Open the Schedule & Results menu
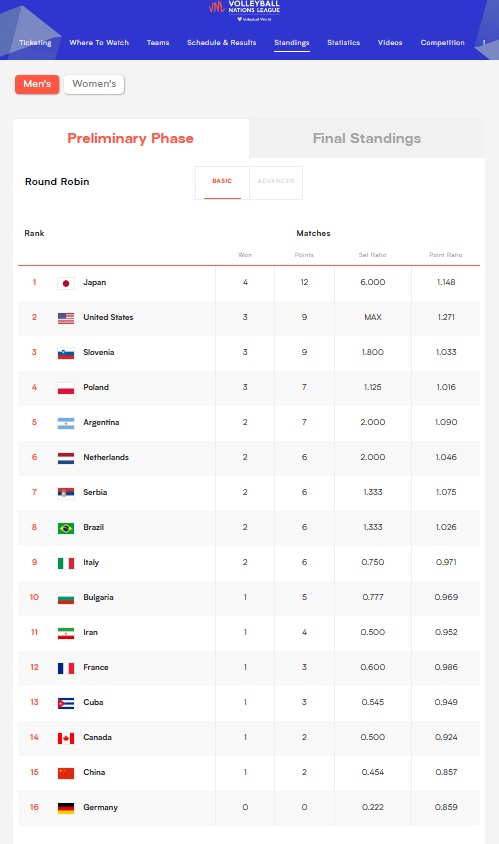 pos(221,43)
